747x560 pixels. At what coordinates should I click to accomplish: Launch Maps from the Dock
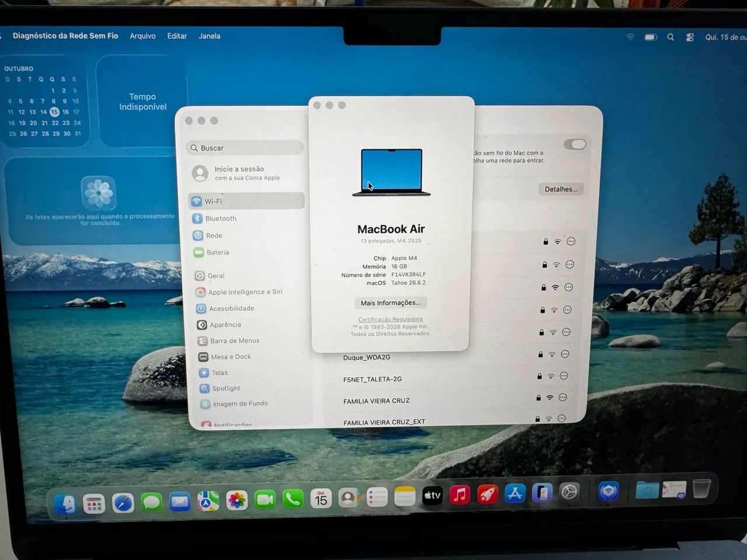tap(208, 501)
